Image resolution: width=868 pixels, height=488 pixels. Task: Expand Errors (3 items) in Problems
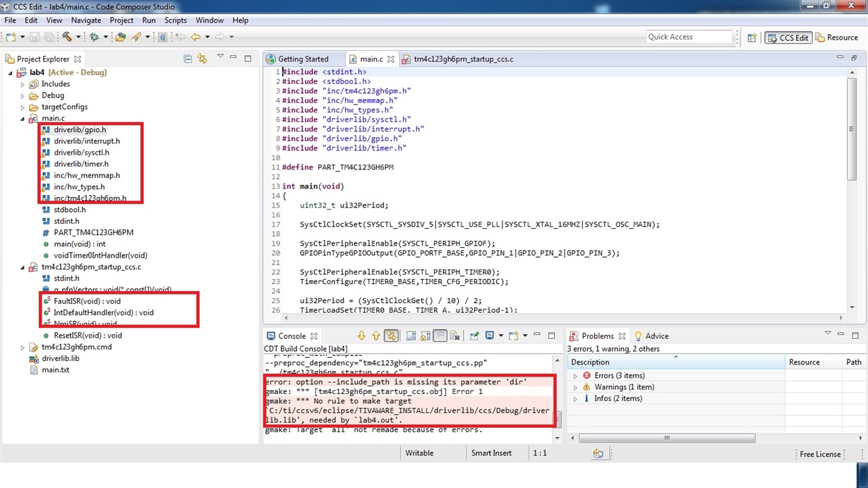coord(575,376)
